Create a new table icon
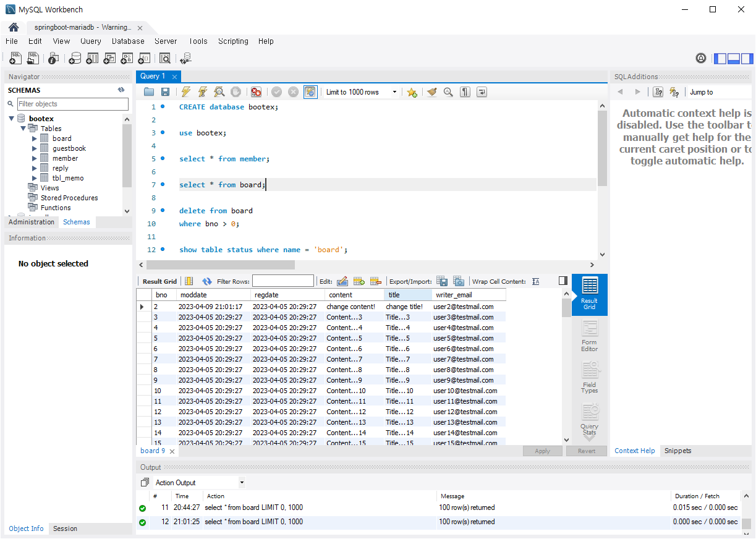 pos(92,58)
